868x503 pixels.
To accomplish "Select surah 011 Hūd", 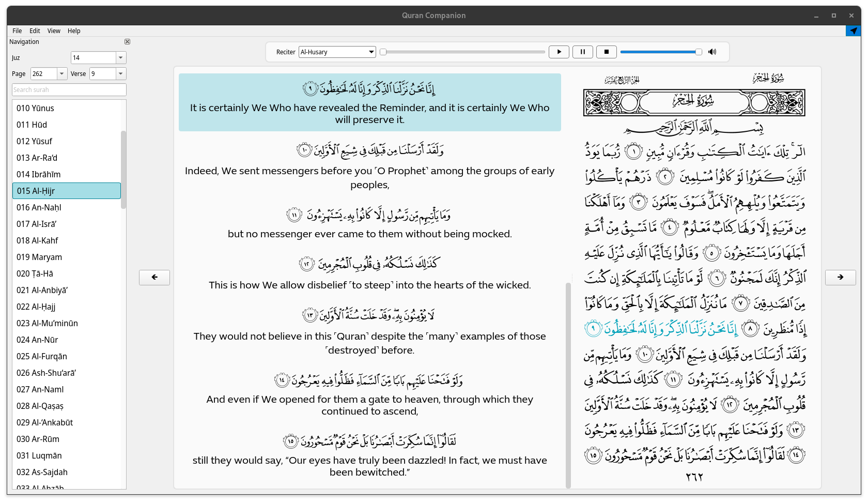I will pos(67,125).
